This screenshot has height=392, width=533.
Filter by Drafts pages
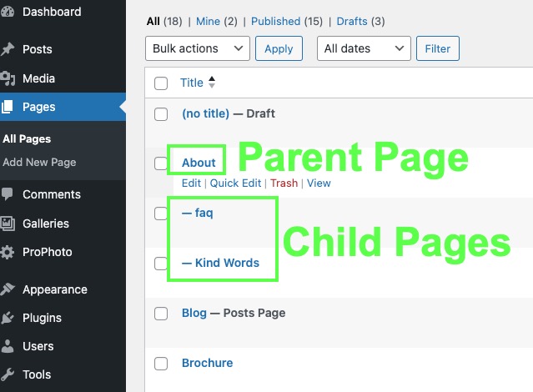(x=352, y=22)
